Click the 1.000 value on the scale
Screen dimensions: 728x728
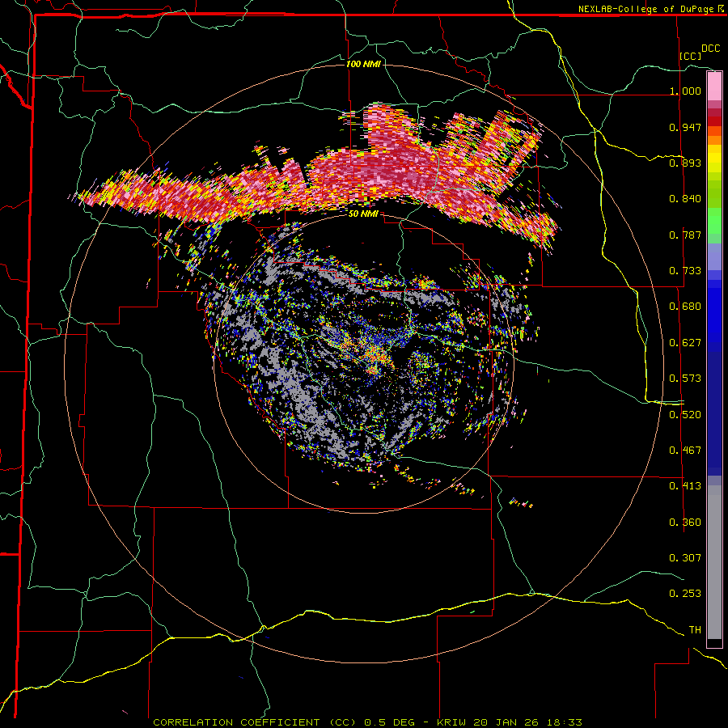(x=685, y=91)
